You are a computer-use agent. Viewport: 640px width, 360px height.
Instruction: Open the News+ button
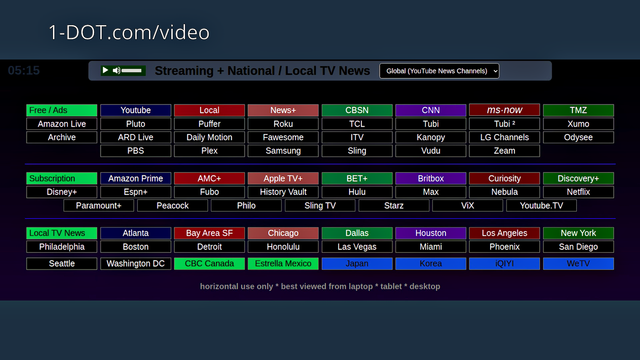(283, 110)
